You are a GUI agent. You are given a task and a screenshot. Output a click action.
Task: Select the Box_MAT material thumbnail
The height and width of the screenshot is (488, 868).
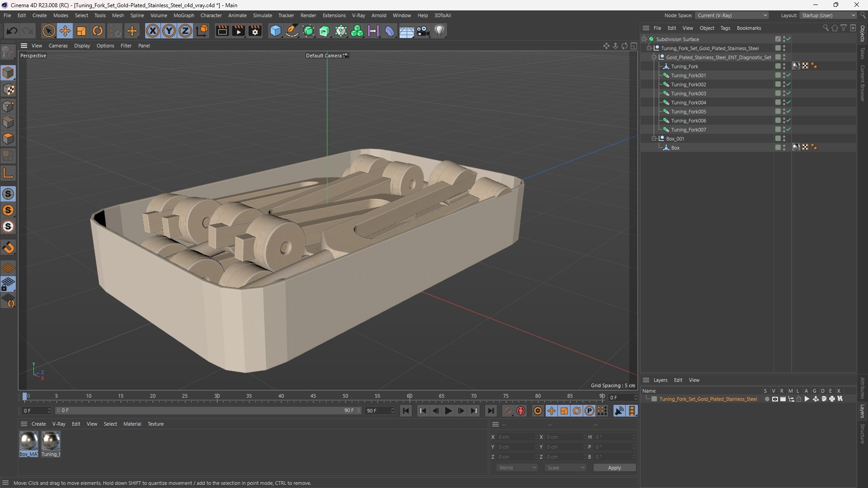(28, 444)
